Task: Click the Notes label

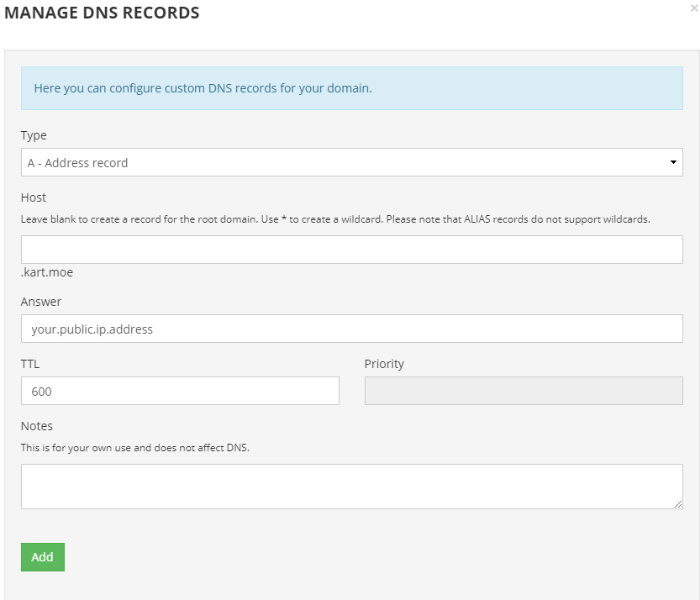Action: 37,426
